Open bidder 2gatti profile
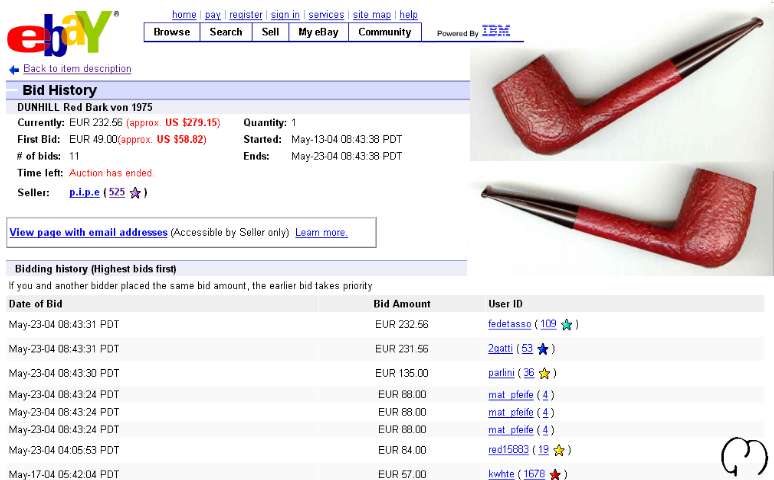This screenshot has width=774, height=480. [x=500, y=349]
